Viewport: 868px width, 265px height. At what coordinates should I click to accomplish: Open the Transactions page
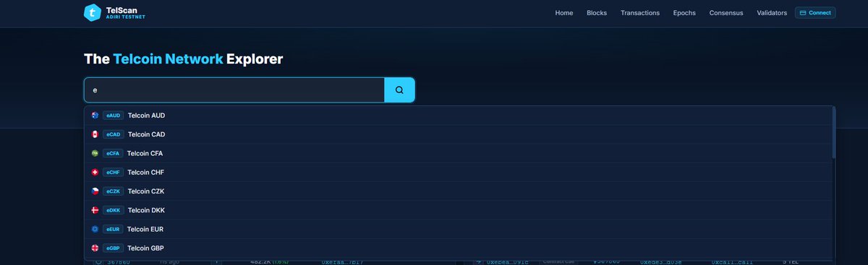(640, 13)
